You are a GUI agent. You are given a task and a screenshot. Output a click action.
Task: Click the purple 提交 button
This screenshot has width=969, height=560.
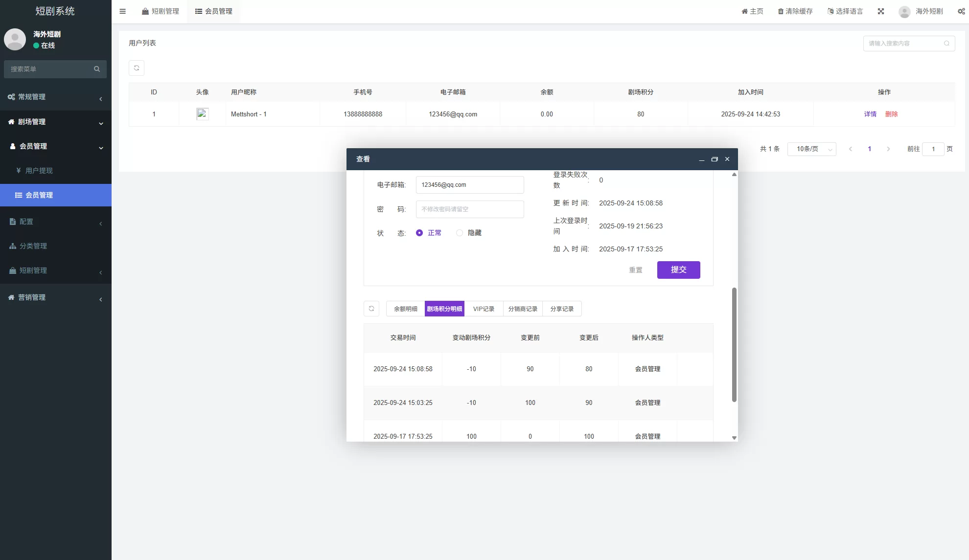tap(678, 270)
